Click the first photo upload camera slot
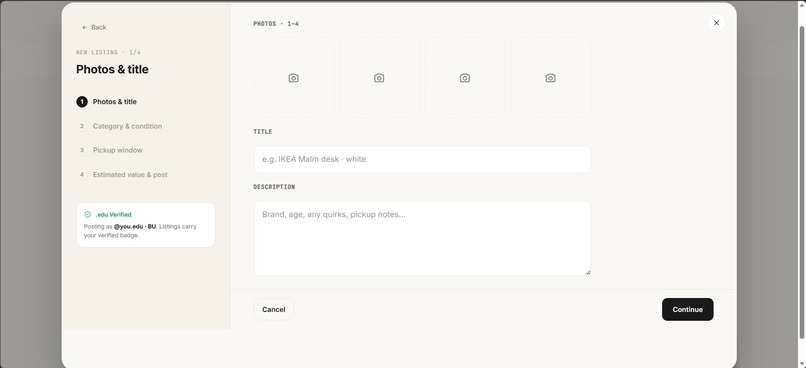This screenshot has width=806, height=368. tap(294, 78)
